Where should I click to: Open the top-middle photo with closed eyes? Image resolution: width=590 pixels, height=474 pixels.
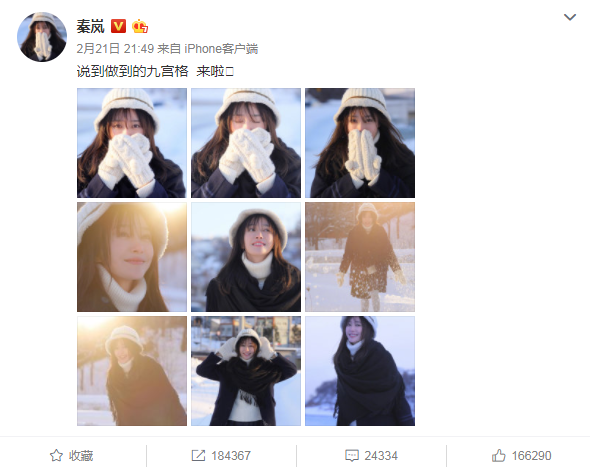pos(246,143)
